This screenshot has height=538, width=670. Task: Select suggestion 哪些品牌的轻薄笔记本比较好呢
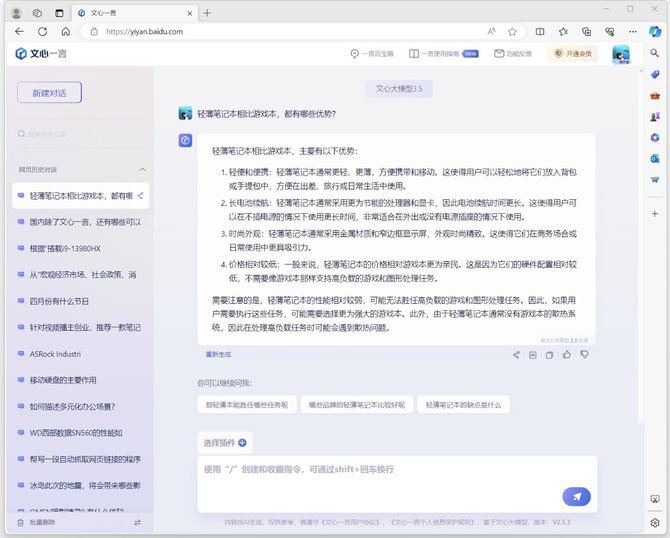tap(357, 405)
